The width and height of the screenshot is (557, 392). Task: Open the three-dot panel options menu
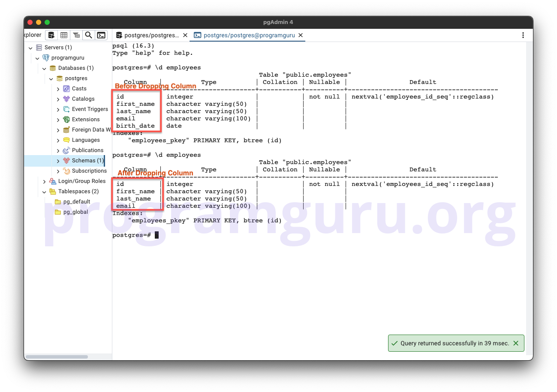pos(523,35)
